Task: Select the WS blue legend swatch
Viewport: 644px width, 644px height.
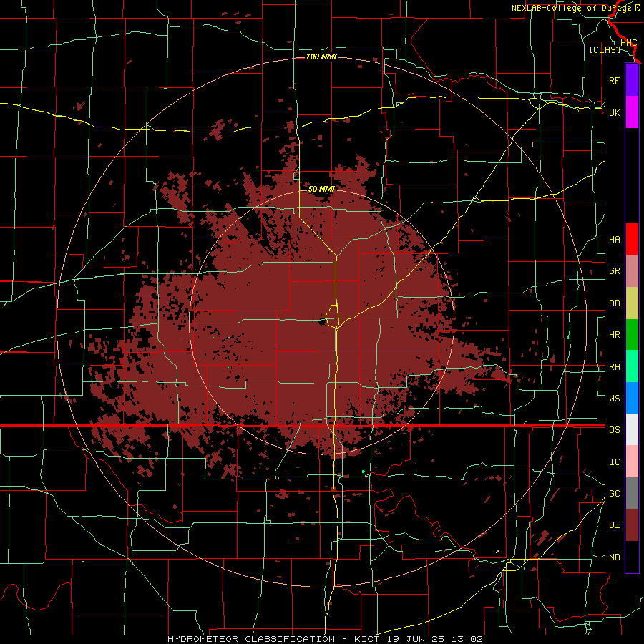Action: coord(632,398)
